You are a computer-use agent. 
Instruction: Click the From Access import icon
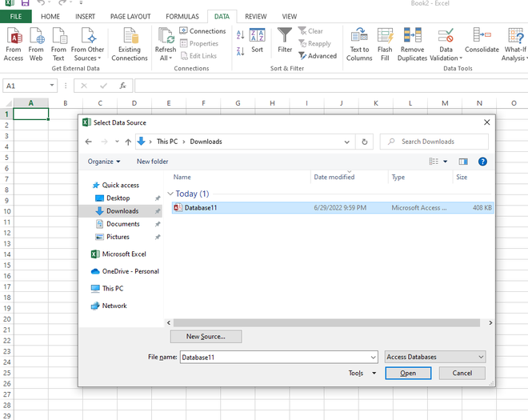click(x=14, y=36)
